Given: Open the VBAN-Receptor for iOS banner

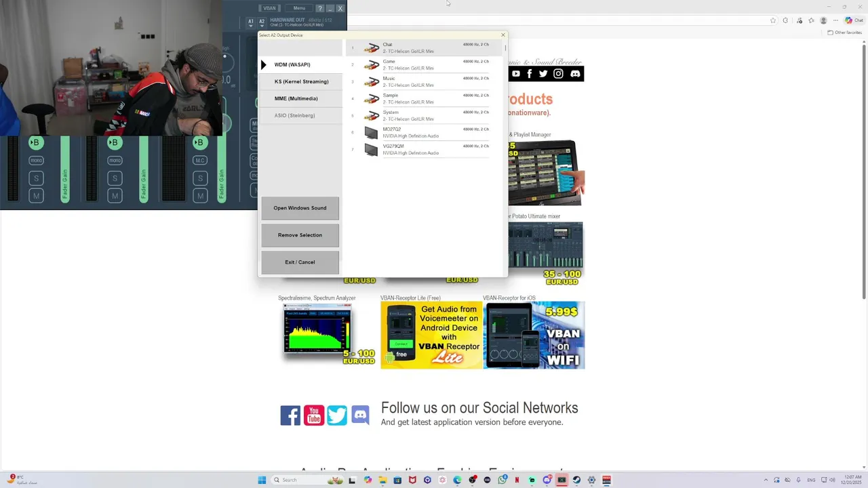Looking at the screenshot, I should point(534,335).
